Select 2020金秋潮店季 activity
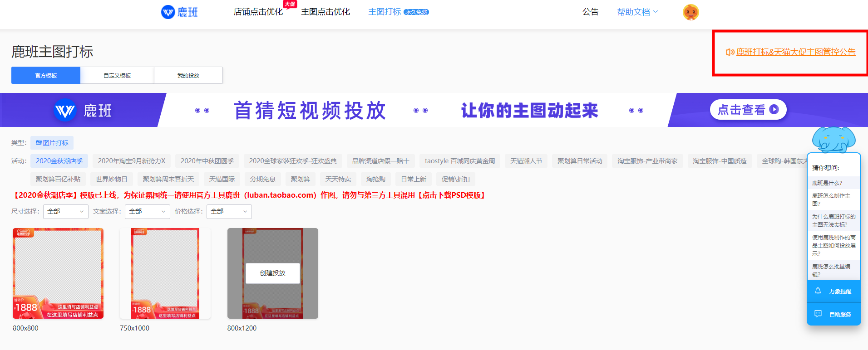 59,161
